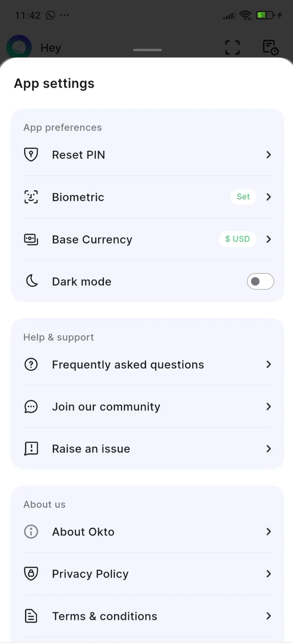The width and height of the screenshot is (293, 644).
Task: Click the Reset PIN shield icon
Action: (31, 155)
